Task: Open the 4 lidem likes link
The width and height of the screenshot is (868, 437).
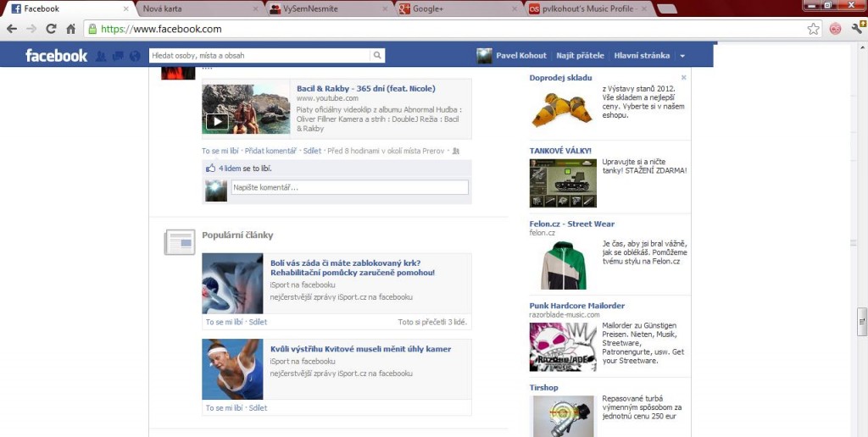Action: [x=230, y=169]
